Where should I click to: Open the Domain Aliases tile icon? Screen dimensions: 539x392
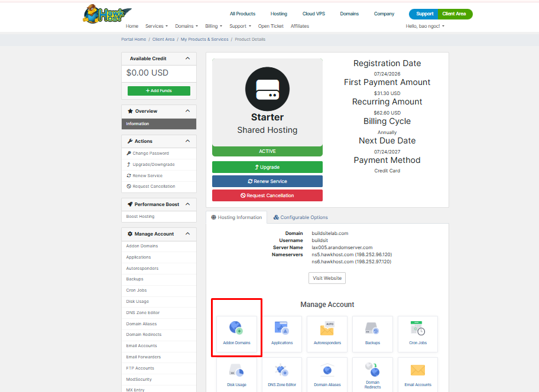(327, 370)
